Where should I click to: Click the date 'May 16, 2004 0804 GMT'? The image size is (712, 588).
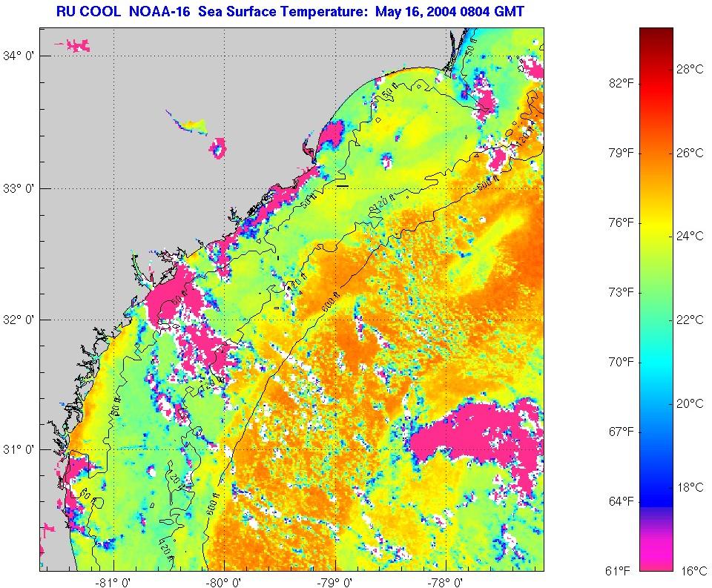pyautogui.click(x=449, y=11)
